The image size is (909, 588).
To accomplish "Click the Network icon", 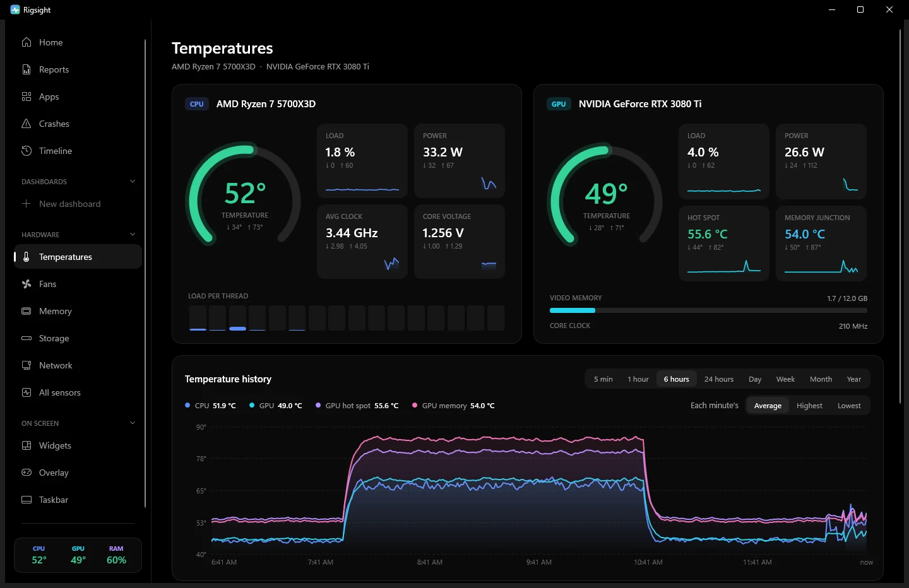I will coord(27,365).
